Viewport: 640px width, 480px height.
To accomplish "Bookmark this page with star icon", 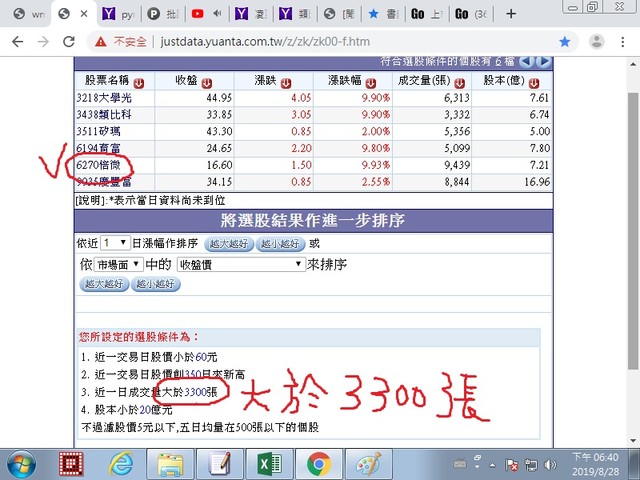I will click(565, 42).
